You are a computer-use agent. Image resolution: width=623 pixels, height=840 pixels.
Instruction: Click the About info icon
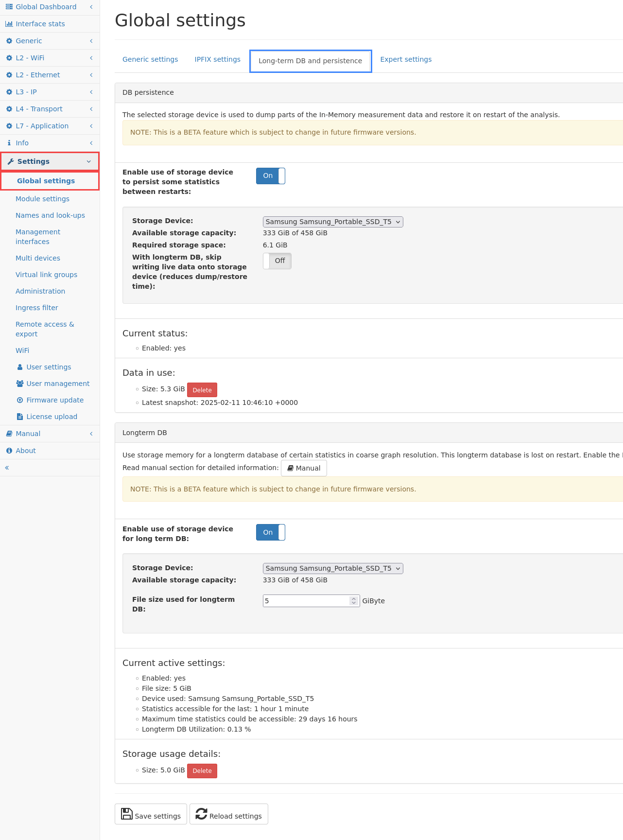click(x=9, y=451)
